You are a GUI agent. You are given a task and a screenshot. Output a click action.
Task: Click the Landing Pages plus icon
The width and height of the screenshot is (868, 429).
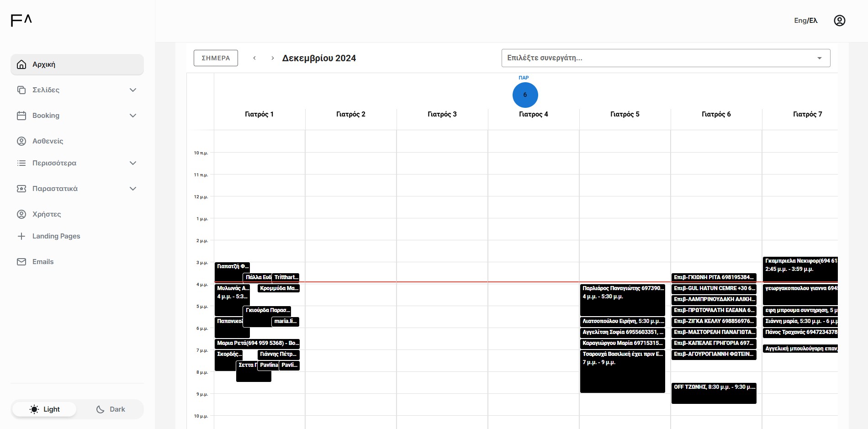[x=21, y=236]
